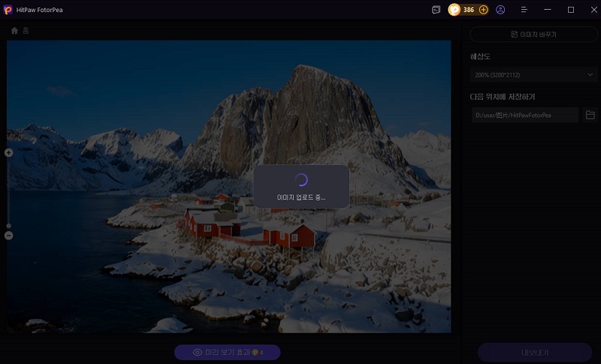
Task: Open the user account profile icon
Action: coord(500,10)
